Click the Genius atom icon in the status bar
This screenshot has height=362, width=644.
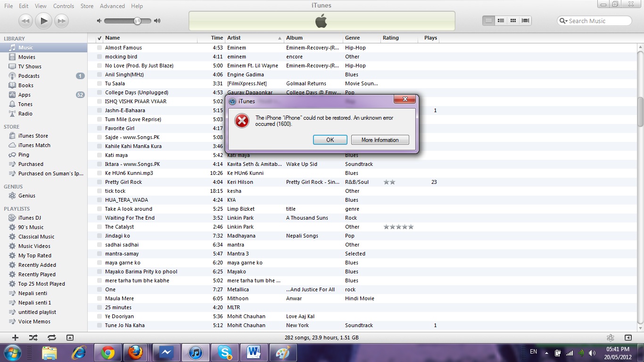click(x=611, y=337)
